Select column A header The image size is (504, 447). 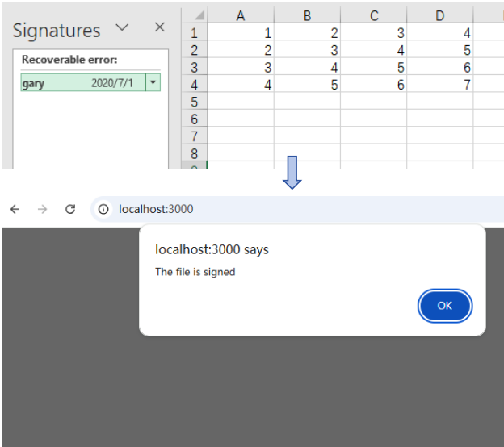pyautogui.click(x=241, y=15)
